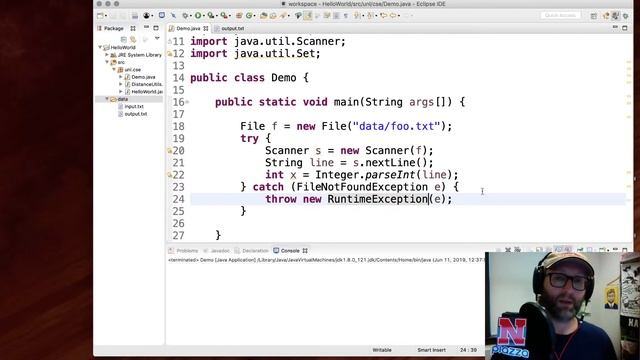Screen dimensions: 640x360
Task: Open the Run configurations dropdown arrow
Action: click(x=204, y=16)
